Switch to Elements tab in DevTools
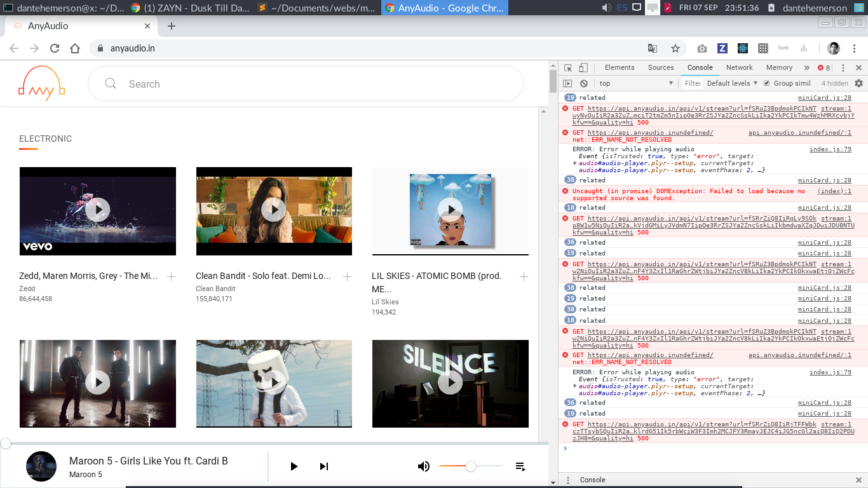 click(620, 67)
